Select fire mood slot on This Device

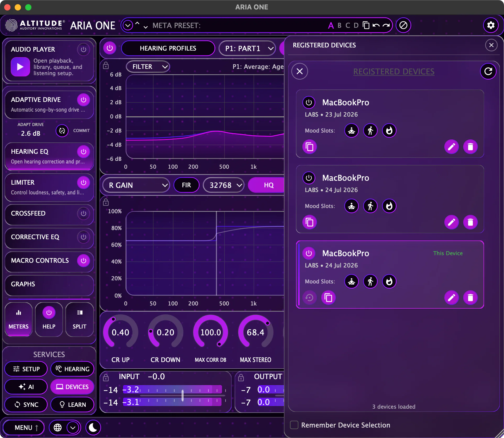tap(389, 281)
